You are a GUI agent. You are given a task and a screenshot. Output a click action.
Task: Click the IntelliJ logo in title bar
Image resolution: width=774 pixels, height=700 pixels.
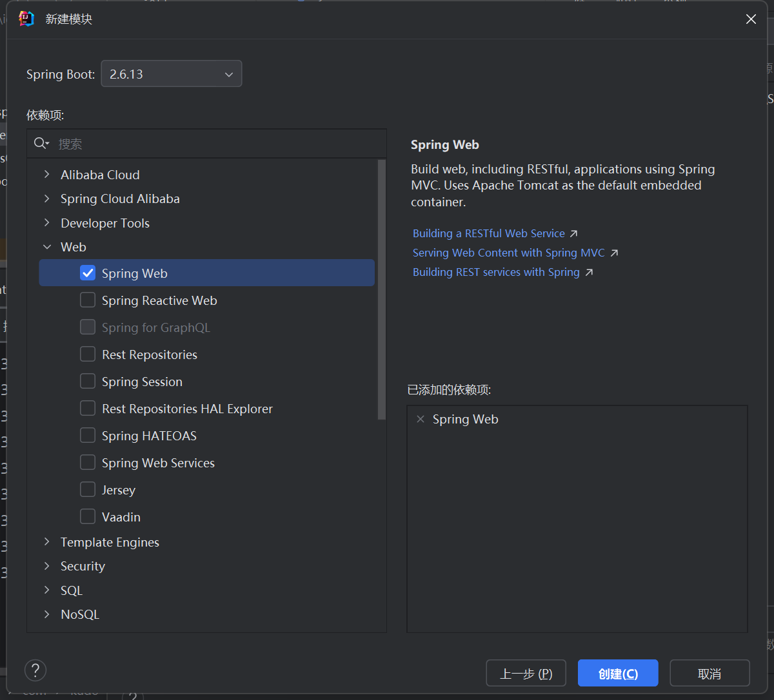point(26,19)
